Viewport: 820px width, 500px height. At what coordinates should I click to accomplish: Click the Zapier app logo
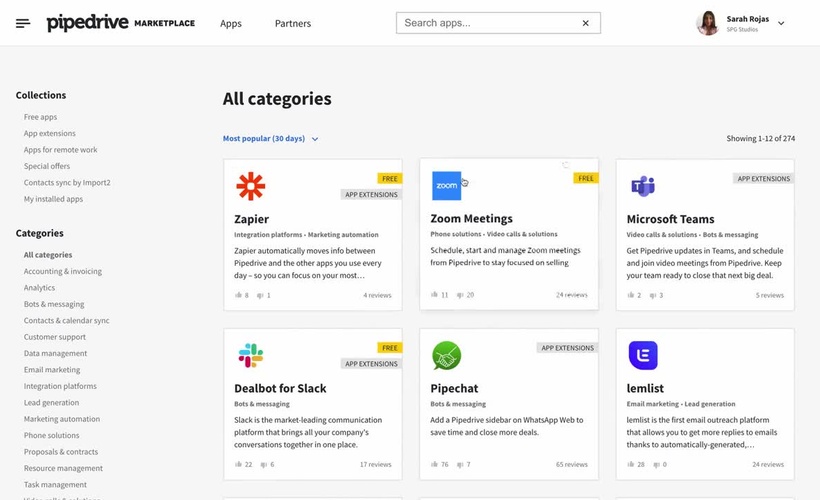[x=250, y=186]
